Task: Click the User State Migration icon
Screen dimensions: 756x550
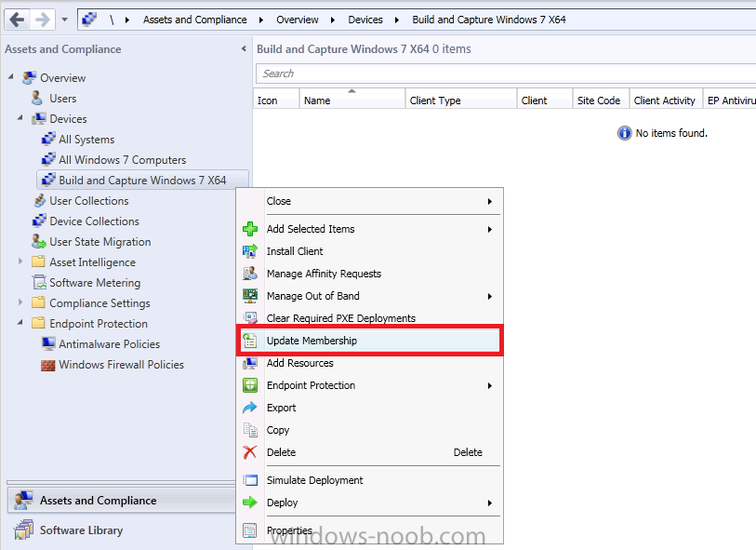Action: (38, 241)
